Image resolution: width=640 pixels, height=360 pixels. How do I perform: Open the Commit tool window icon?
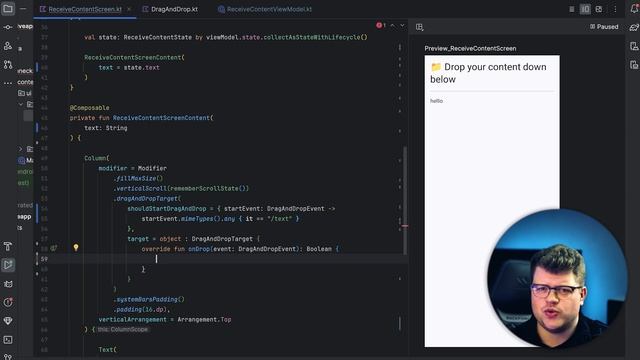point(8,27)
